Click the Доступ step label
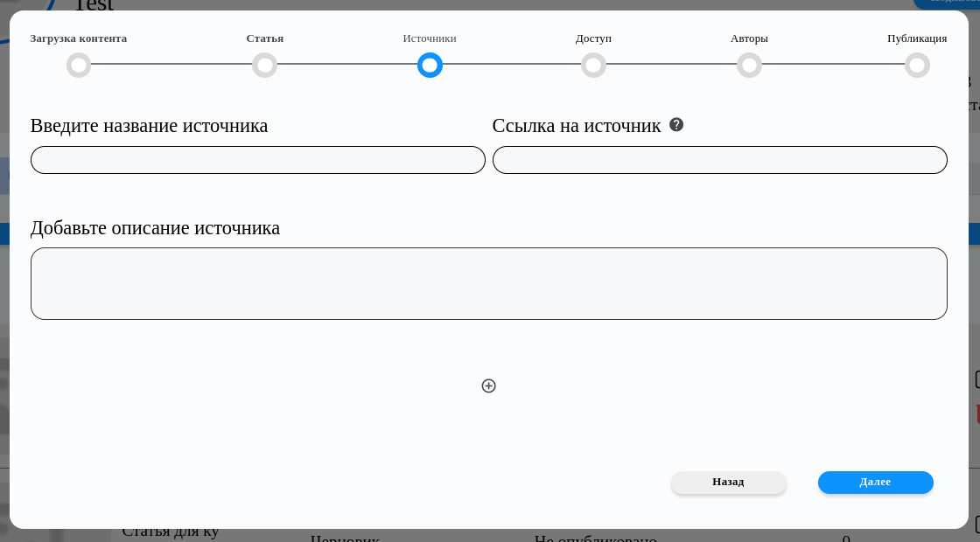The width and height of the screenshot is (980, 542). click(x=594, y=38)
